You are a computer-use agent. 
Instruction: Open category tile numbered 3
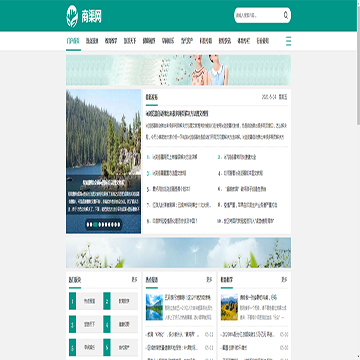pyautogui.click(x=85, y=324)
